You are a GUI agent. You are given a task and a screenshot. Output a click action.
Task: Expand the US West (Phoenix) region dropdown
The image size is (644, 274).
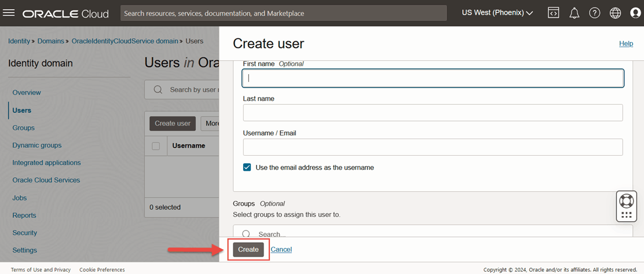coord(497,13)
